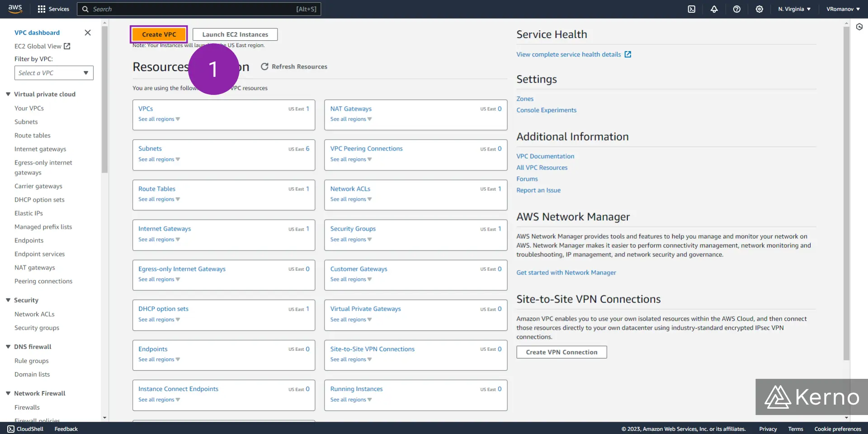The height and width of the screenshot is (434, 868).
Task: Click external link icon beside service health details
Action: (628, 54)
